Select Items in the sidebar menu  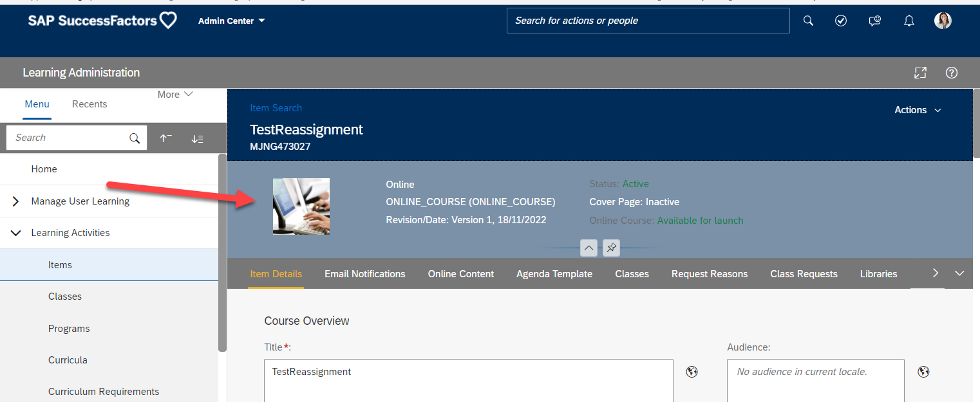(109, 265)
